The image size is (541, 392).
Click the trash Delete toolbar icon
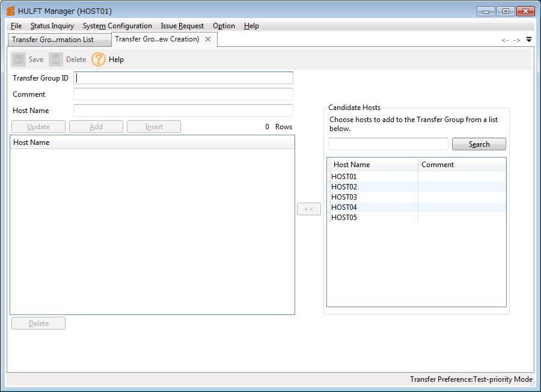point(56,60)
